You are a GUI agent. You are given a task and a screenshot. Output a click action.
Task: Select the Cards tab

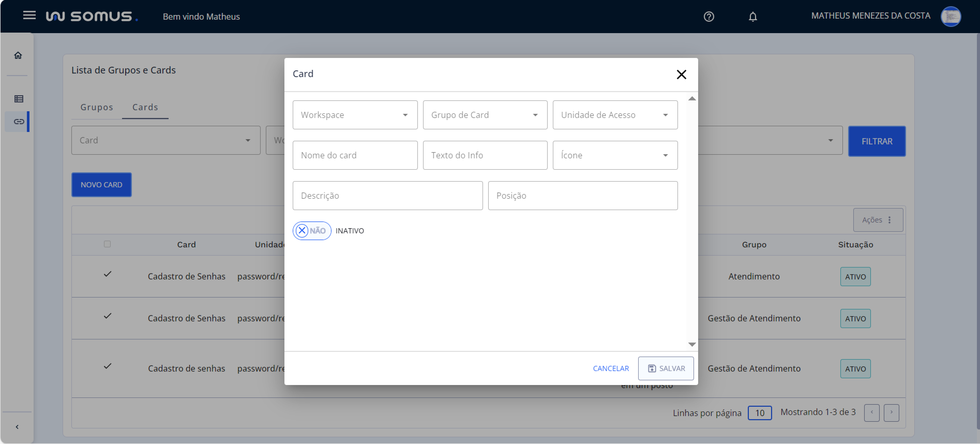(145, 107)
